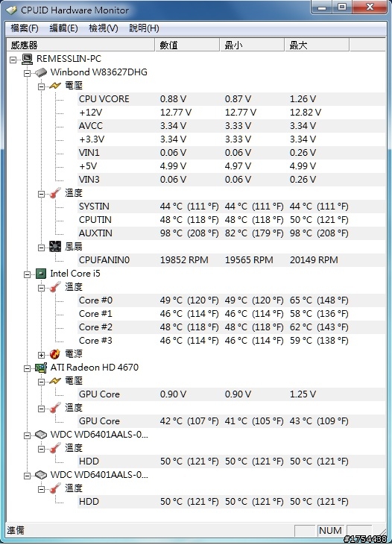
Task: Click the voltage lightning icon under Winbond
Action: 55,86
